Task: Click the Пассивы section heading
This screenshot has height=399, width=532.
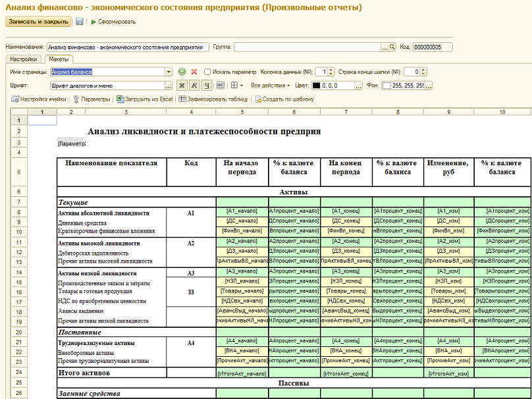Action: coord(294,383)
